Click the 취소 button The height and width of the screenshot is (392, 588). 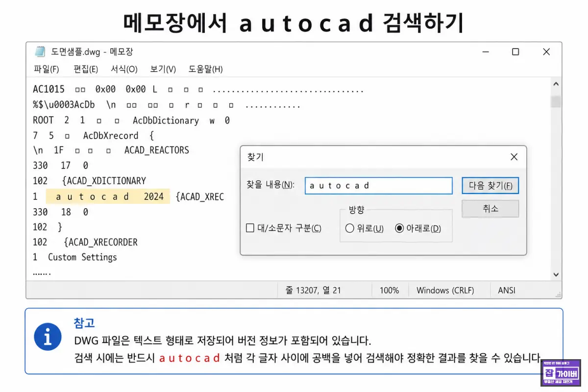[490, 209]
